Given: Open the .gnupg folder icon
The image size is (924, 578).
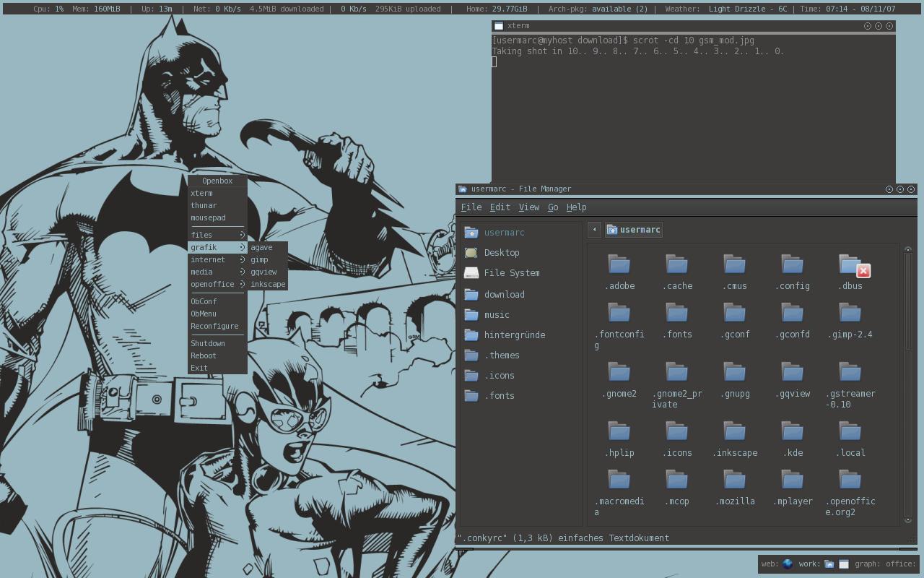Looking at the screenshot, I should coord(735,372).
